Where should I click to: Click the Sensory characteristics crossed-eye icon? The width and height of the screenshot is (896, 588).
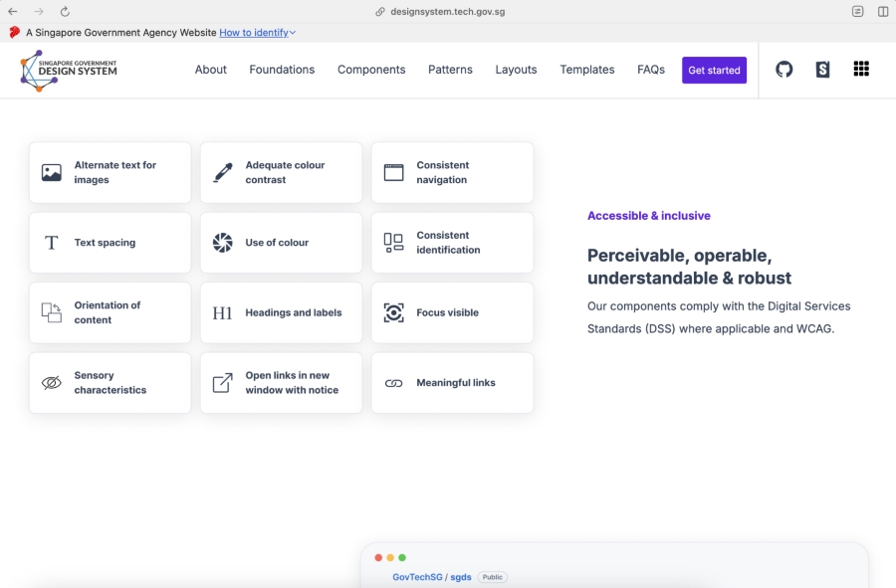[52, 383]
